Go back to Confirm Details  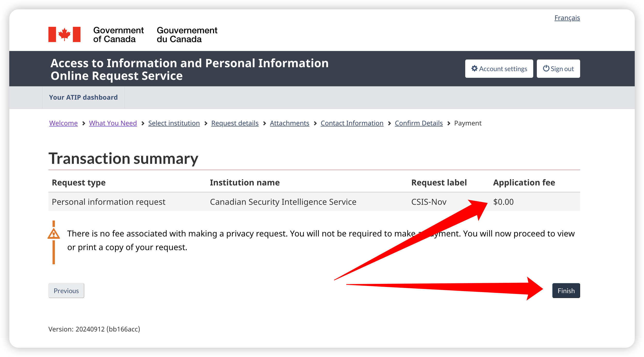pos(419,123)
